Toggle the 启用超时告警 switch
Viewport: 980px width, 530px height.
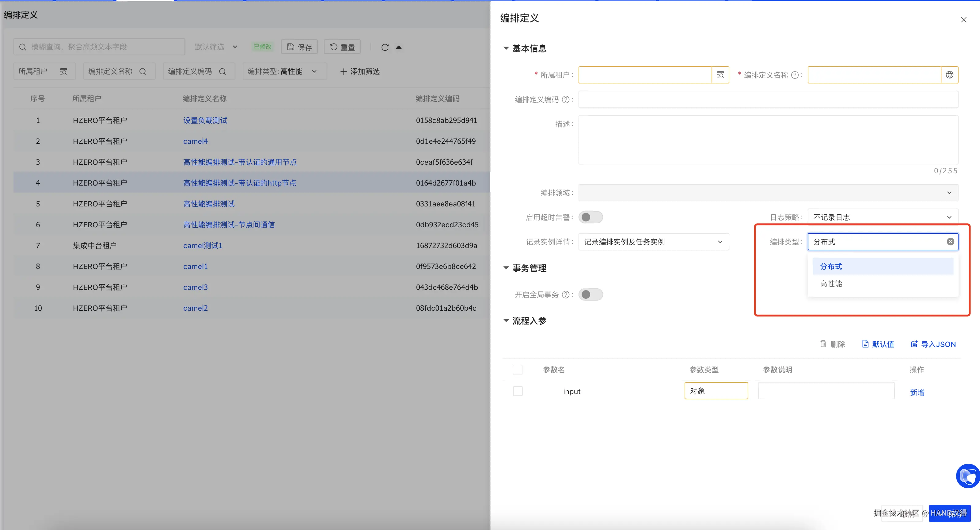(591, 217)
